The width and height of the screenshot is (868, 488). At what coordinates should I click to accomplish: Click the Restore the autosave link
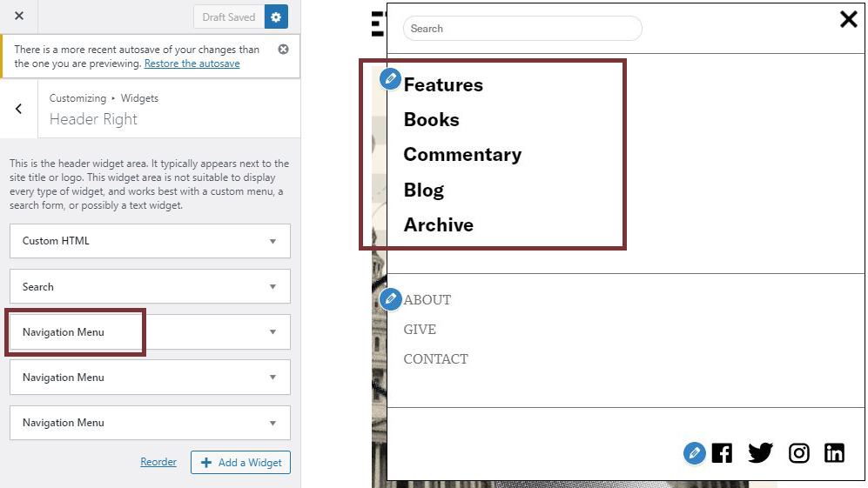pyautogui.click(x=192, y=64)
